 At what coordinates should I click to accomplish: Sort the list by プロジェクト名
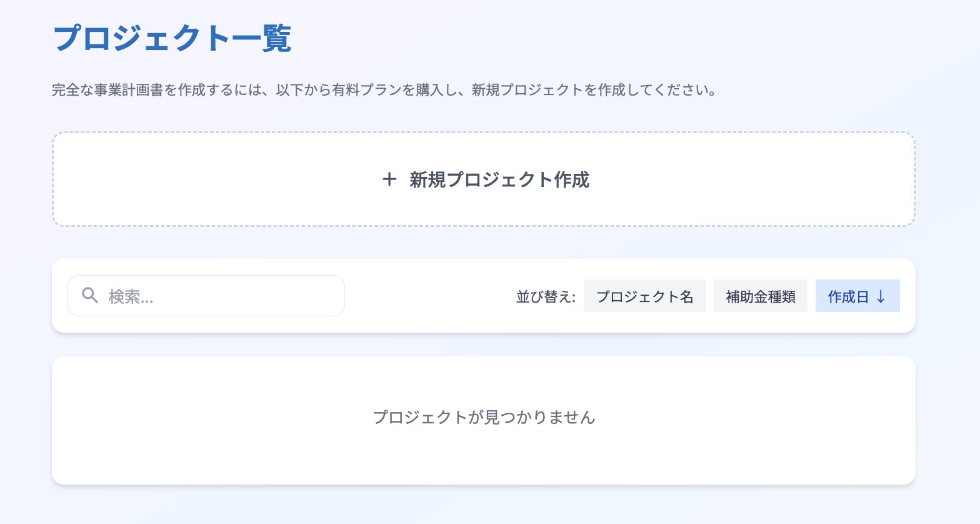(644, 296)
